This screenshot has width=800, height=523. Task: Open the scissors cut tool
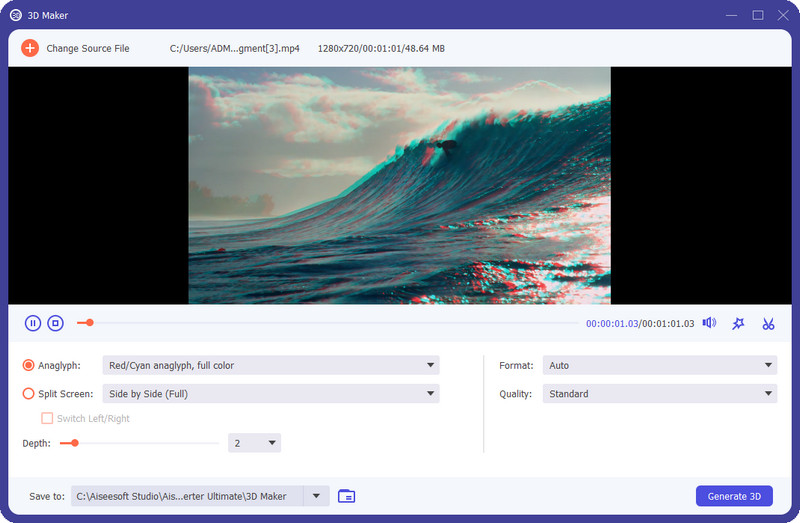point(768,323)
